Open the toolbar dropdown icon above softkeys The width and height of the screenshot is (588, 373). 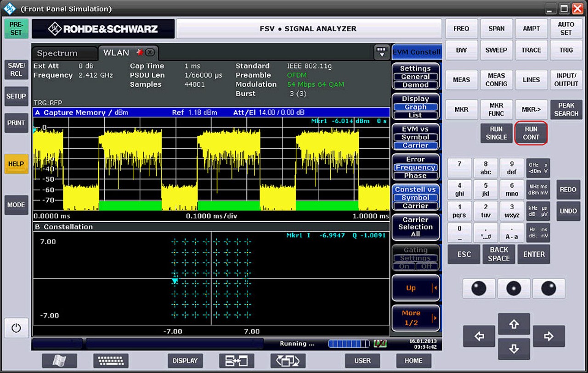(382, 52)
